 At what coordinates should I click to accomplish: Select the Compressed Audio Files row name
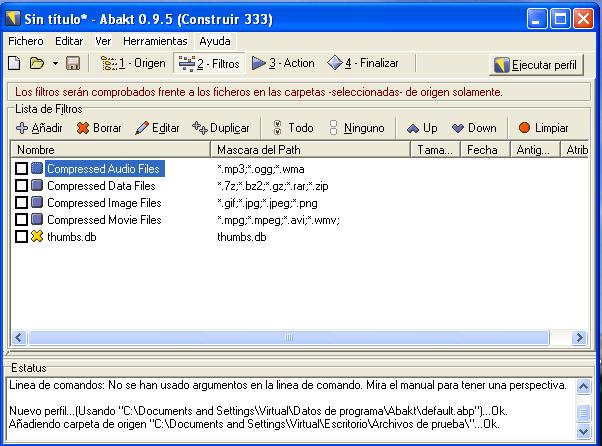coord(105,168)
